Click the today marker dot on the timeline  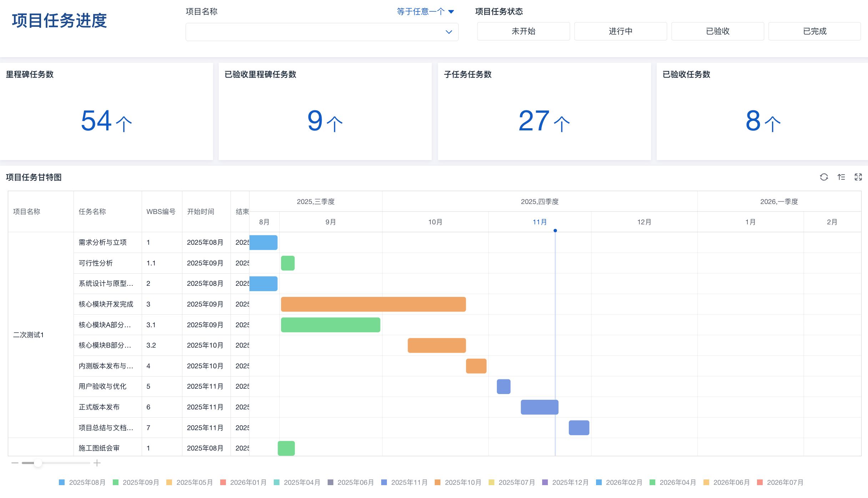(x=555, y=231)
